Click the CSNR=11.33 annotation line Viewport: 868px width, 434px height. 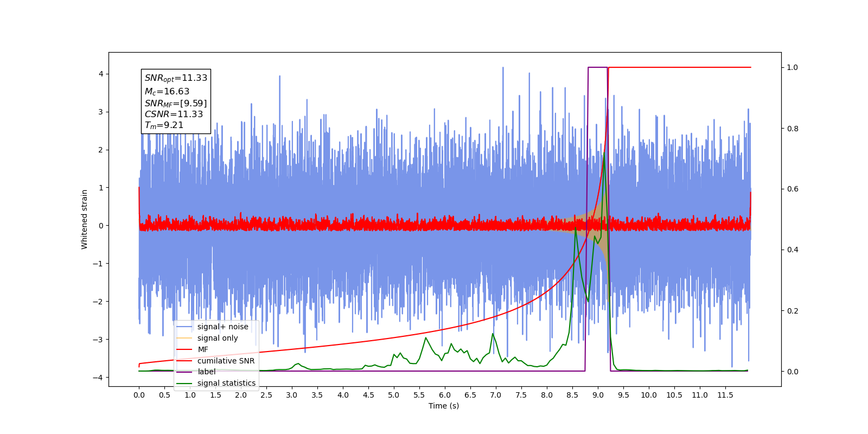174,114
